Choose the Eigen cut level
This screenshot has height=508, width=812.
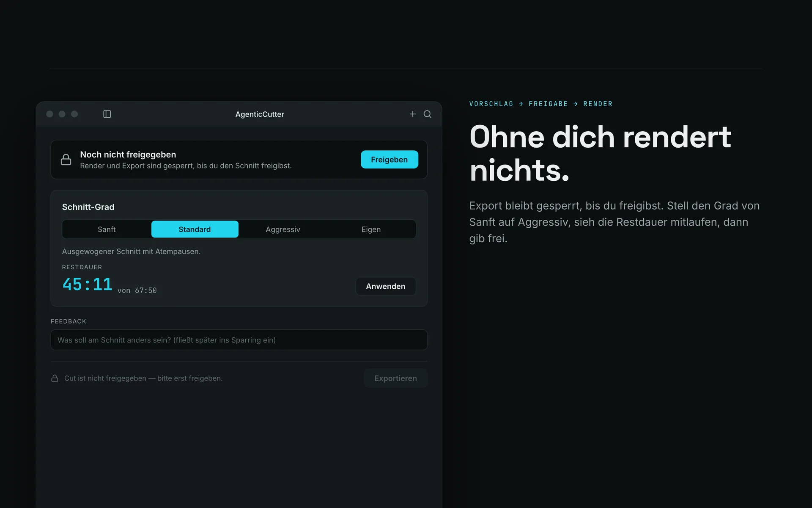371,229
